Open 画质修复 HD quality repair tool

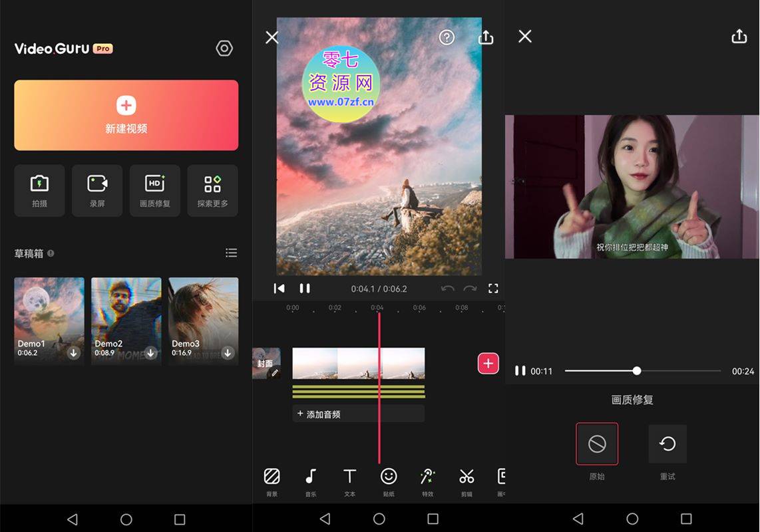pos(155,190)
